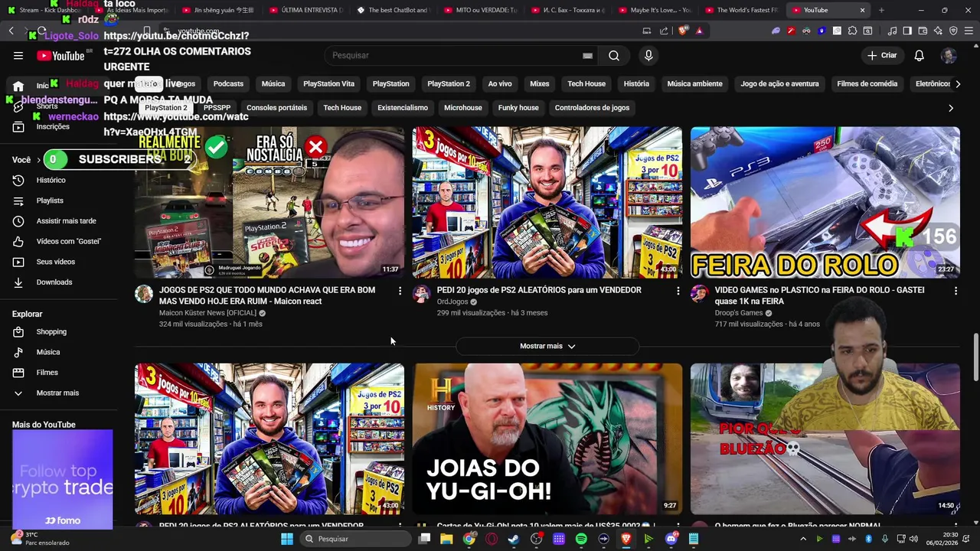Open the YouTube hamburger guide menu

[x=18, y=55]
